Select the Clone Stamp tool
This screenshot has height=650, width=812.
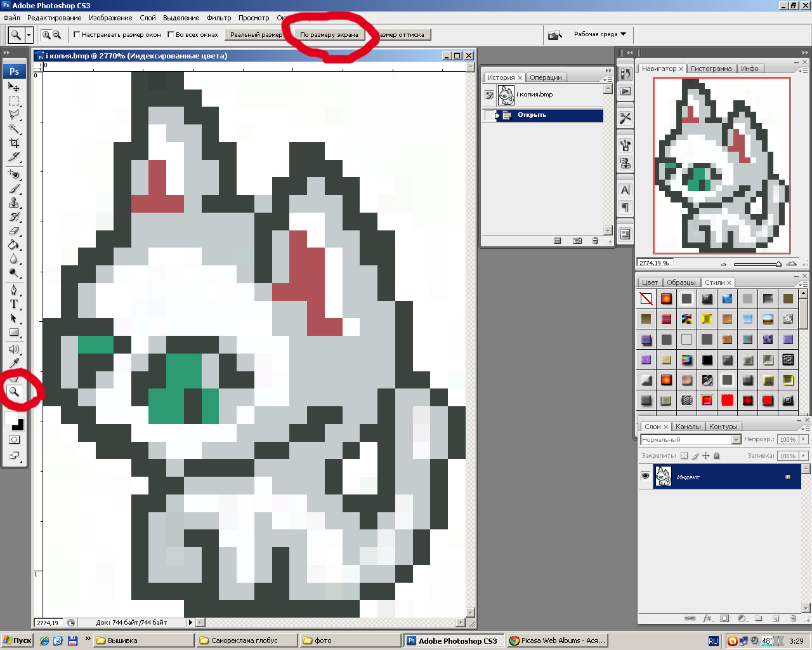tap(14, 202)
